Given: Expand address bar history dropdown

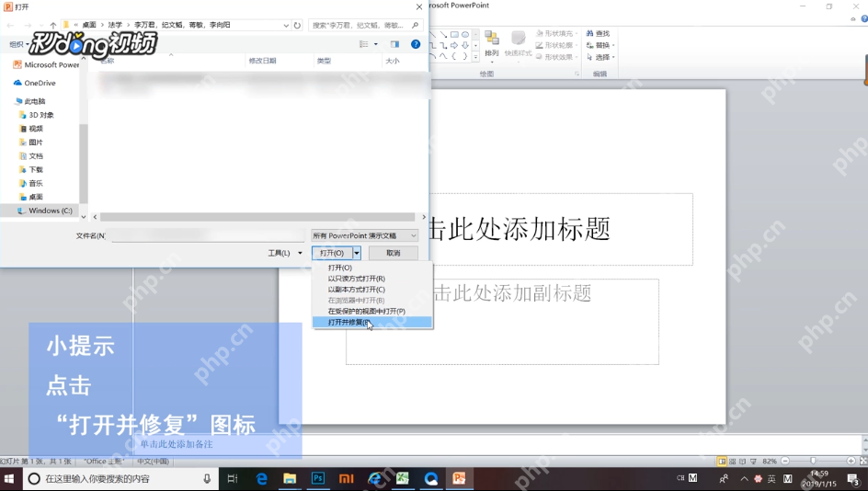Looking at the screenshot, I should click(286, 25).
